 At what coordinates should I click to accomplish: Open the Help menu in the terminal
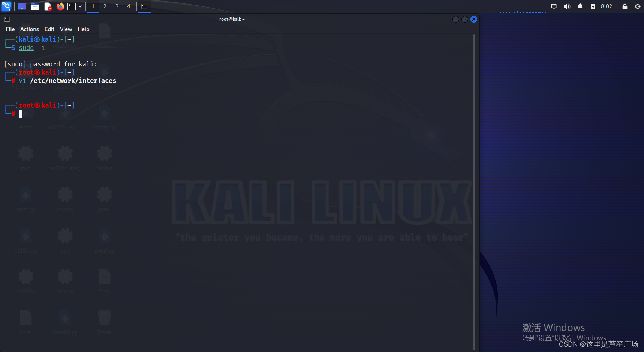84,29
